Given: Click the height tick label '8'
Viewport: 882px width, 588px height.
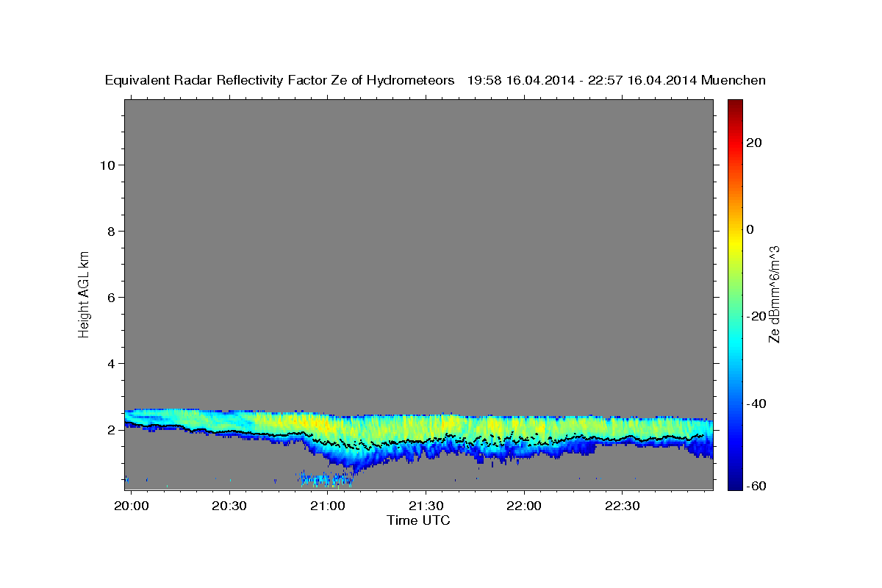Looking at the screenshot, I should pos(110,232).
